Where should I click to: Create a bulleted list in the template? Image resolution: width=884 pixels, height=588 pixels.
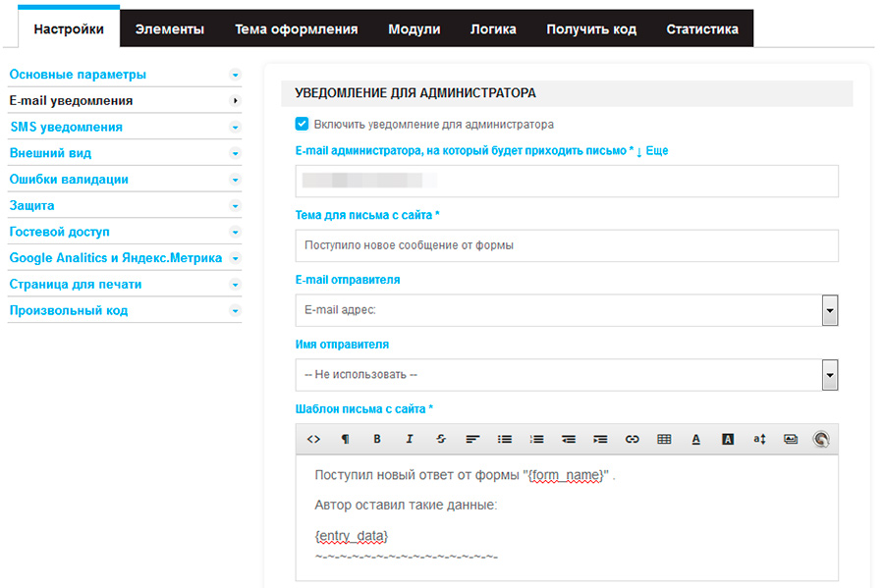tap(503, 439)
